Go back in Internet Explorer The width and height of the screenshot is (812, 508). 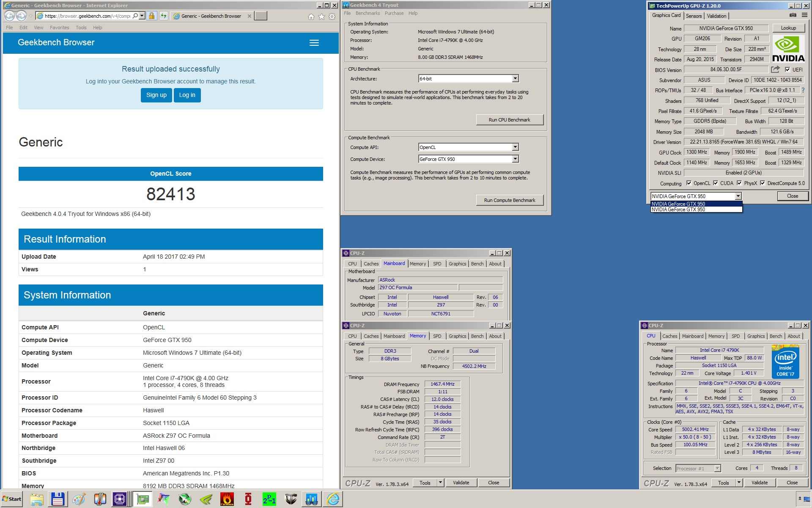point(9,16)
